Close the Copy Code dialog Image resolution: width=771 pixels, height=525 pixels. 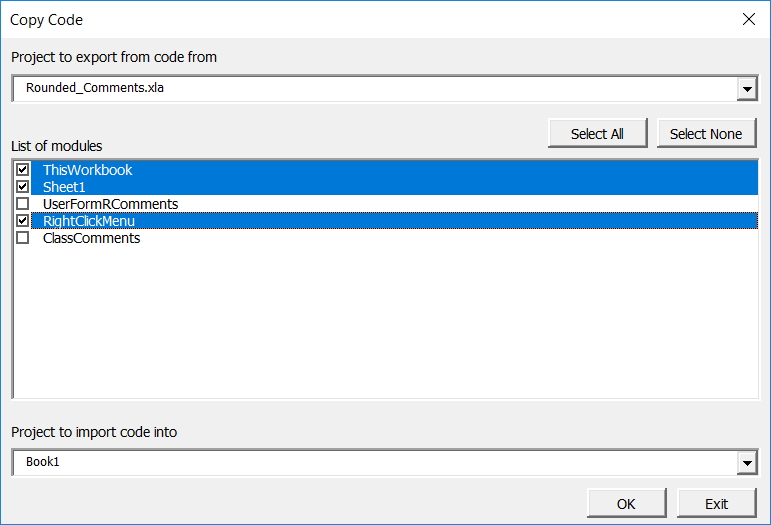click(x=748, y=19)
